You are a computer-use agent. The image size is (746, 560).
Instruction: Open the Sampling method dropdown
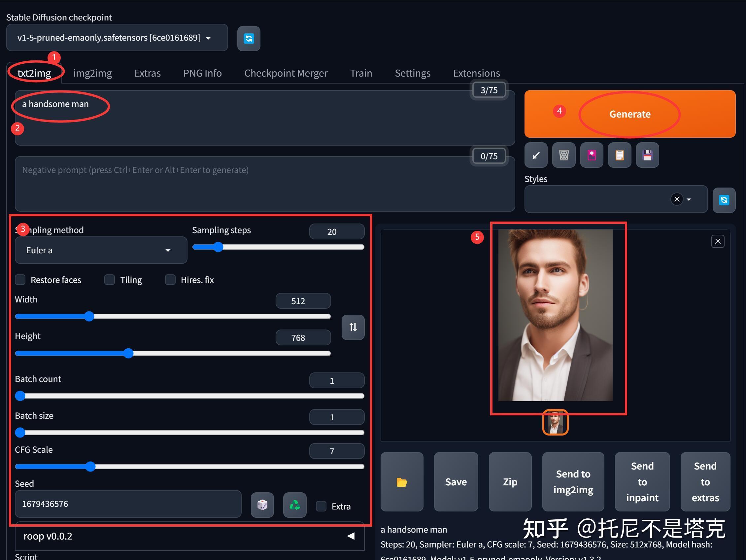pos(100,250)
